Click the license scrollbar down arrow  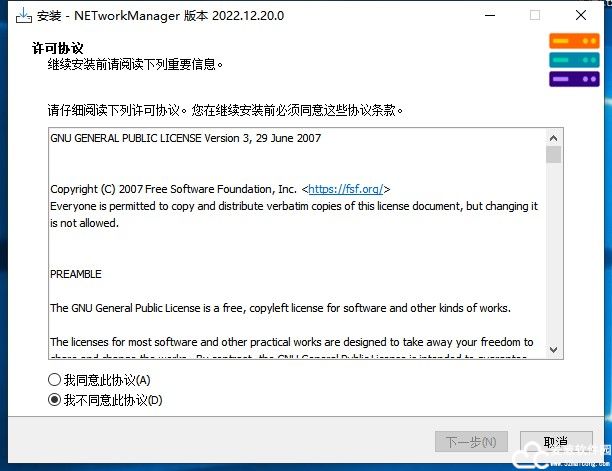coord(553,349)
